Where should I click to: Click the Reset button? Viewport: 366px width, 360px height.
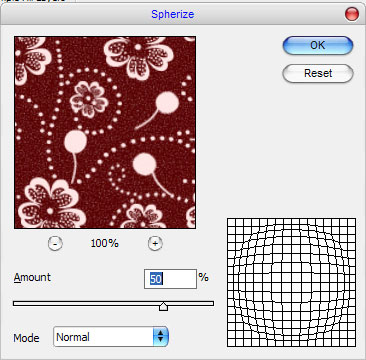coord(317,73)
